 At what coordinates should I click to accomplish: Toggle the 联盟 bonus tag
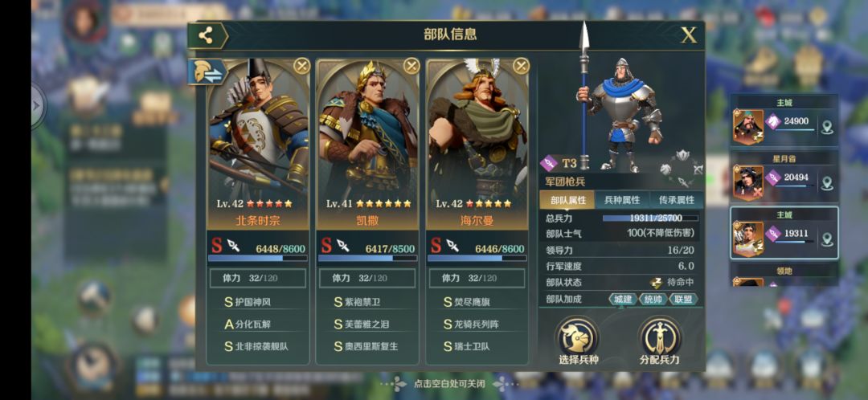(x=683, y=300)
